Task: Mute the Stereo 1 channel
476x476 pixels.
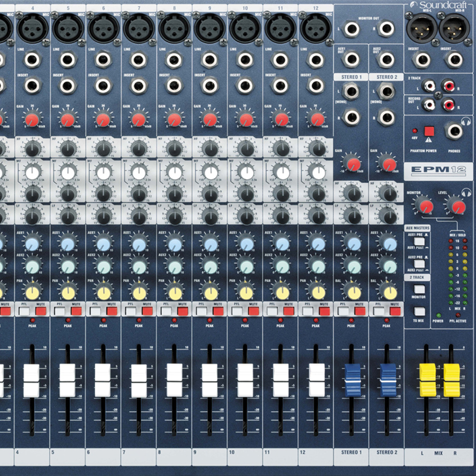Action: coord(360,311)
